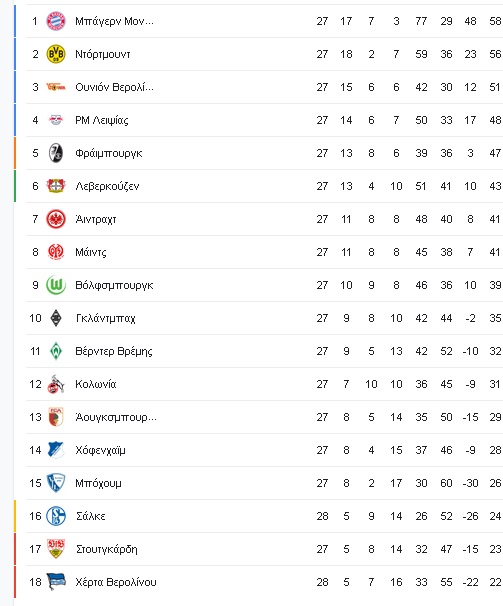Select the Eintracht Frankfurt eagle logo
503x606 pixels.
pyautogui.click(x=56, y=219)
